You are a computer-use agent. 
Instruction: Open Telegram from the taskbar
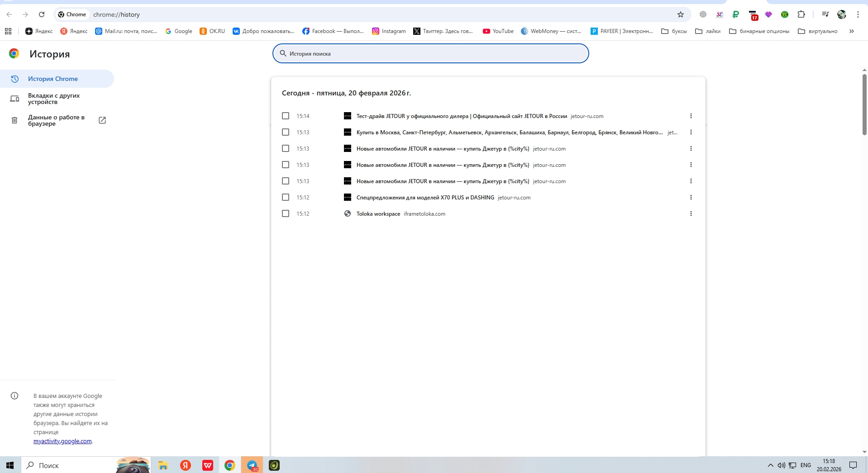252,465
